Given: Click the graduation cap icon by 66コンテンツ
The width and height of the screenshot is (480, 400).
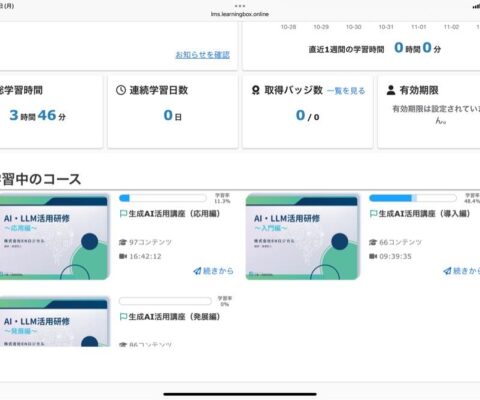Looking at the screenshot, I should [x=373, y=242].
